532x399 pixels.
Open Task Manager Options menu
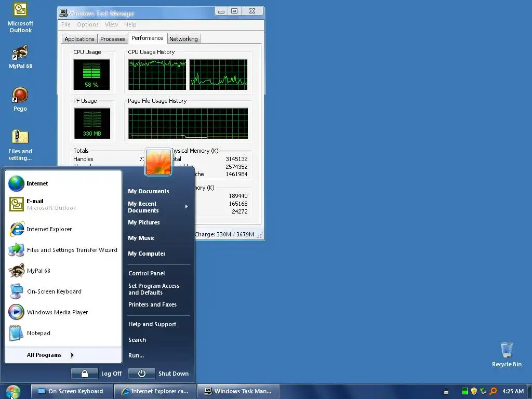click(x=87, y=24)
